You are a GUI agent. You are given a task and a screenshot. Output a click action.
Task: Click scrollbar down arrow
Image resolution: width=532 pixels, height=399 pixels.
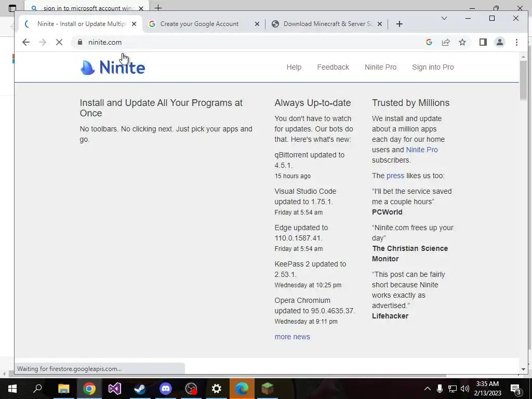pos(523,369)
